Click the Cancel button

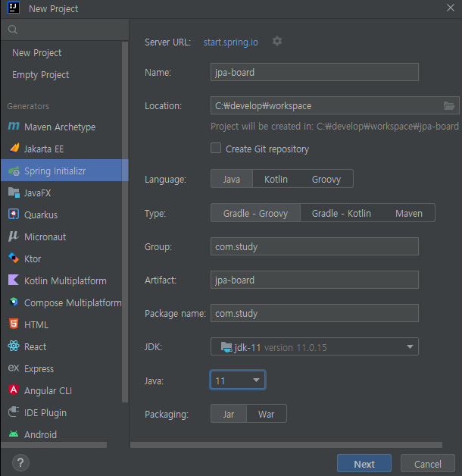428,463
